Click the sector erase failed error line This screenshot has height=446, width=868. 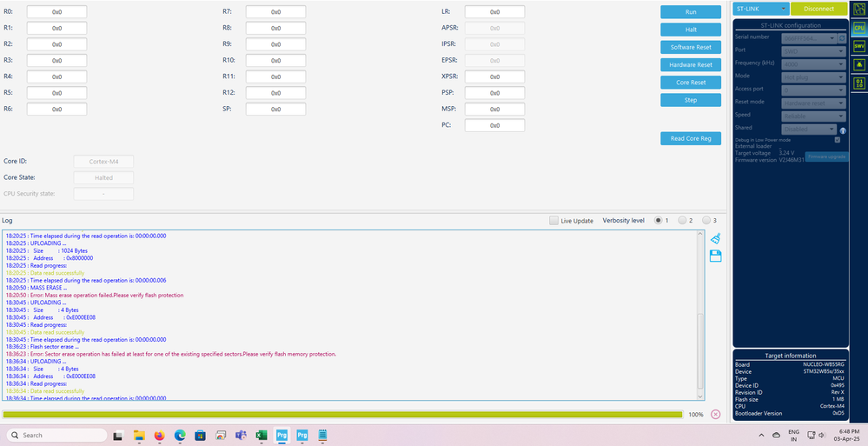(x=171, y=354)
